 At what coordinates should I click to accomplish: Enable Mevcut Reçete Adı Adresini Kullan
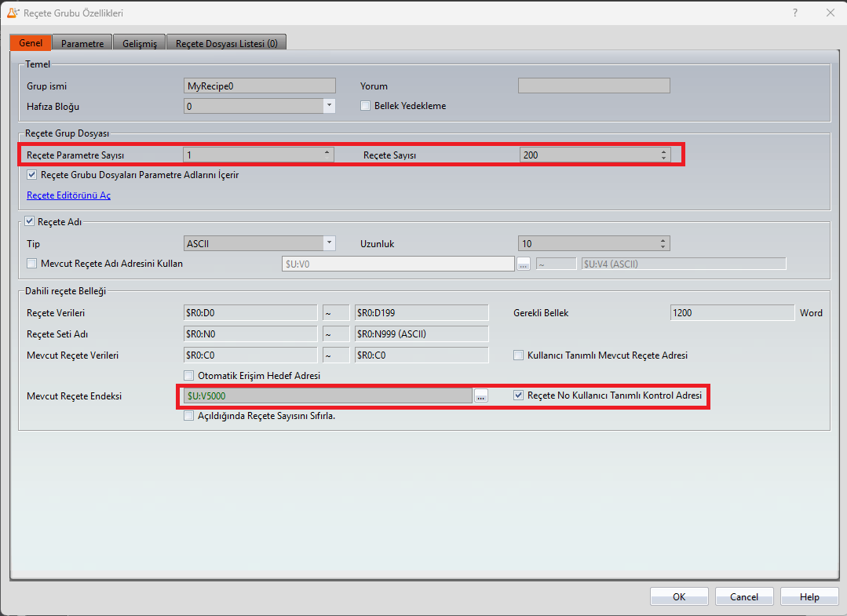click(32, 264)
